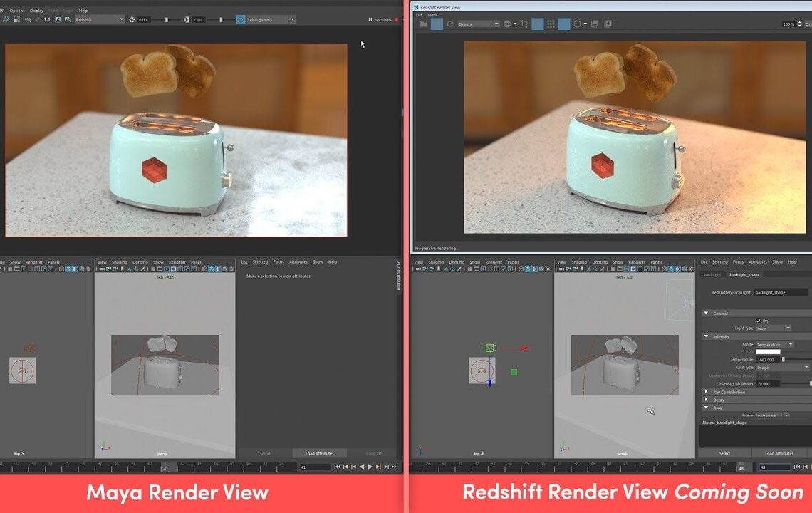
Task: Select the crop region tool in Redshift Render View
Action: (x=525, y=23)
